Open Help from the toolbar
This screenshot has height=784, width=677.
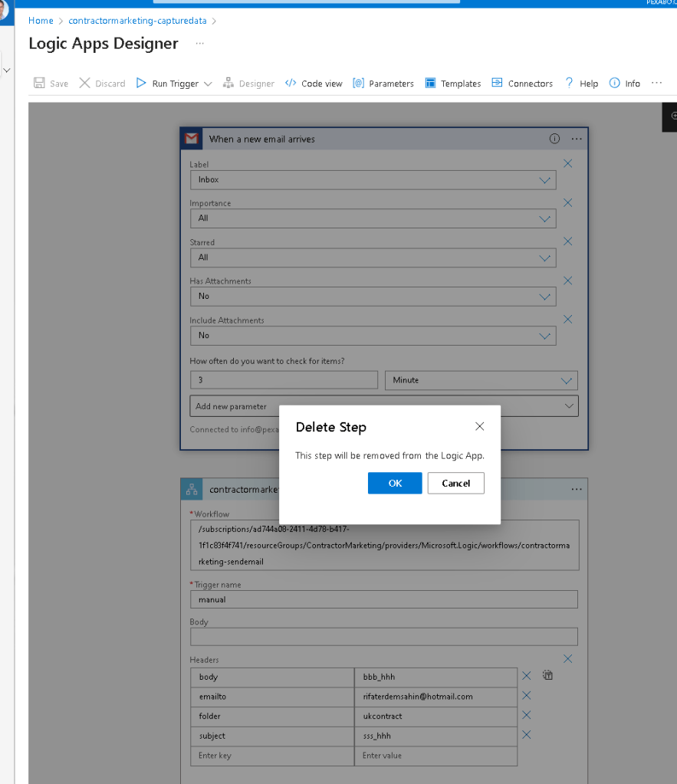click(581, 83)
